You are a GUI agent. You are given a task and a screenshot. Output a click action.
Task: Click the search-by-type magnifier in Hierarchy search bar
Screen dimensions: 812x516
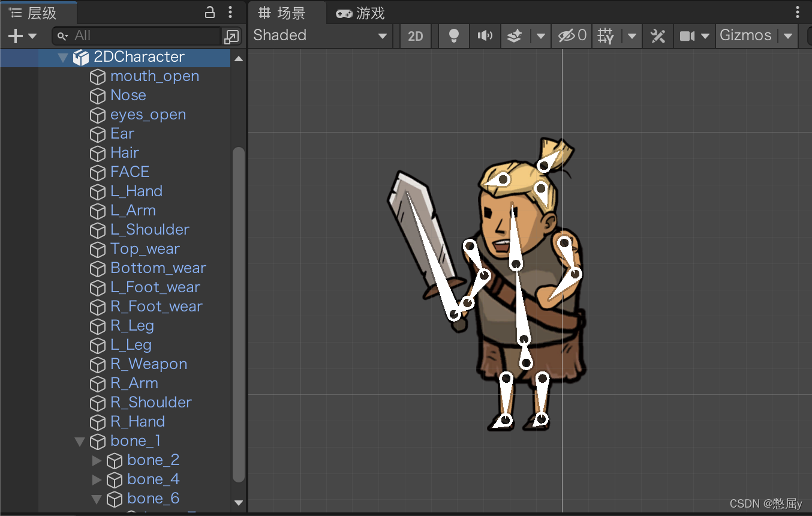61,37
